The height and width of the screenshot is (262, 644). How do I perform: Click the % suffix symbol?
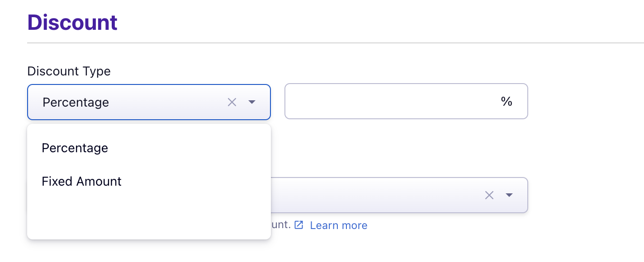507,102
